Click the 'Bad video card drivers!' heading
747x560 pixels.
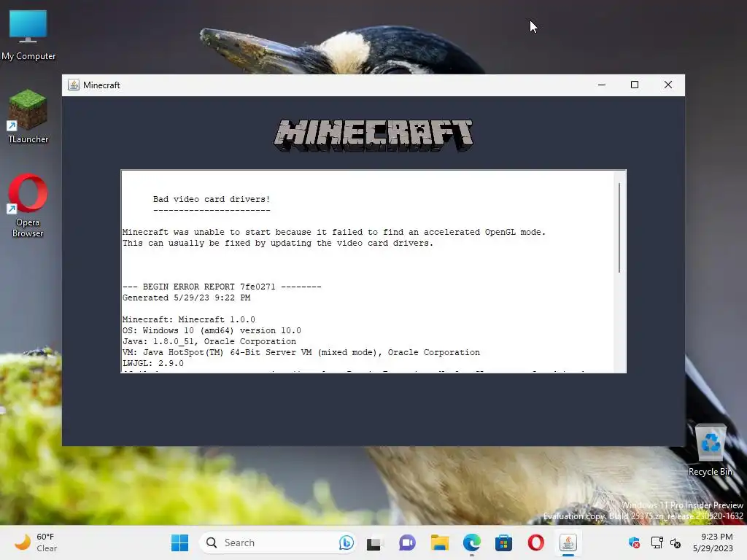click(212, 199)
